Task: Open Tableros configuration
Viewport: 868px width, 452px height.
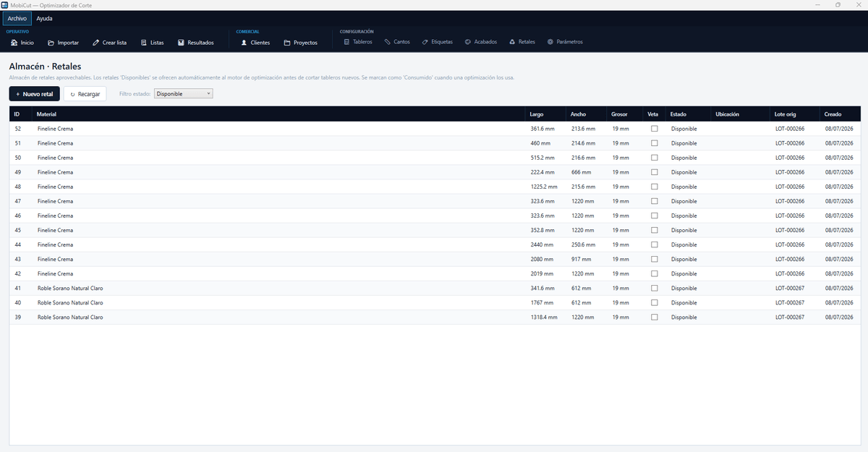Action: (x=357, y=42)
